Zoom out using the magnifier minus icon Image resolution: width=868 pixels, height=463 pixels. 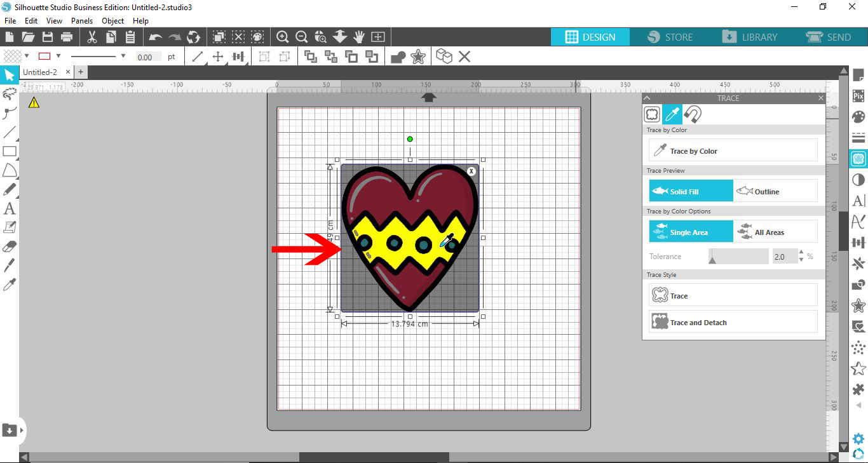[x=302, y=37]
